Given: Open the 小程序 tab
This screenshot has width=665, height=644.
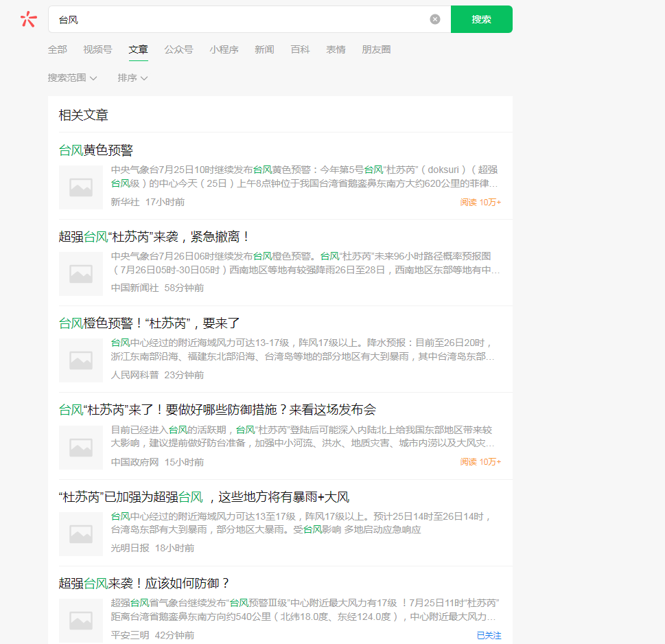Looking at the screenshot, I should [224, 49].
